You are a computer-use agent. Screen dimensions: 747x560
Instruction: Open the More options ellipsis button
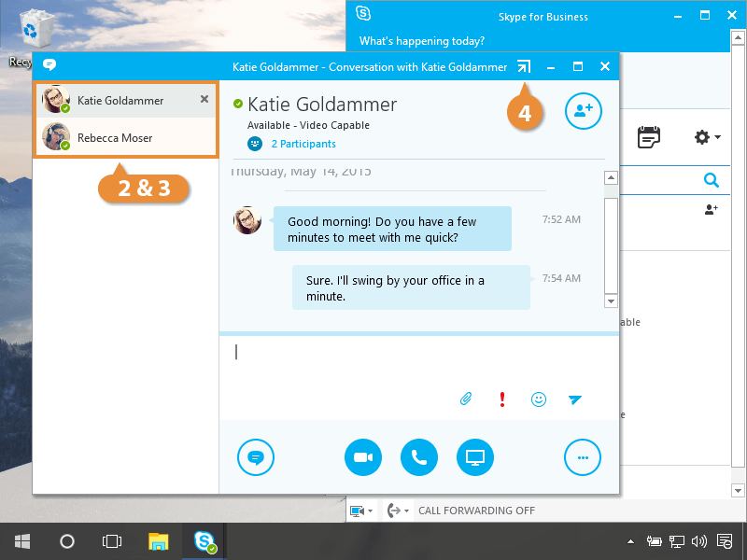[583, 457]
